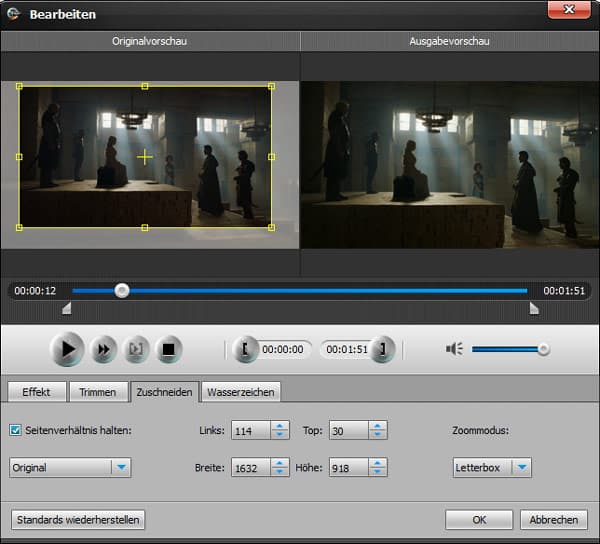Mute audio via the speaker icon

click(x=454, y=349)
